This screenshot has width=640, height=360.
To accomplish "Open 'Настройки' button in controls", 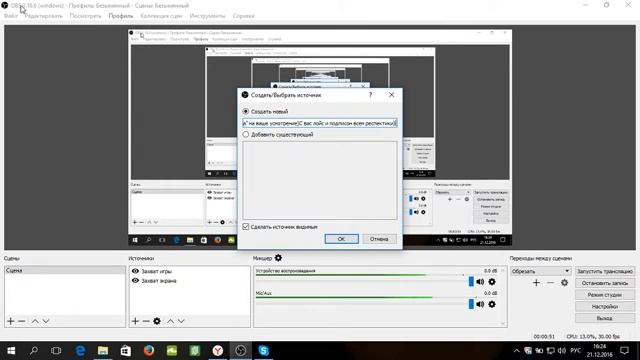I will click(x=605, y=306).
